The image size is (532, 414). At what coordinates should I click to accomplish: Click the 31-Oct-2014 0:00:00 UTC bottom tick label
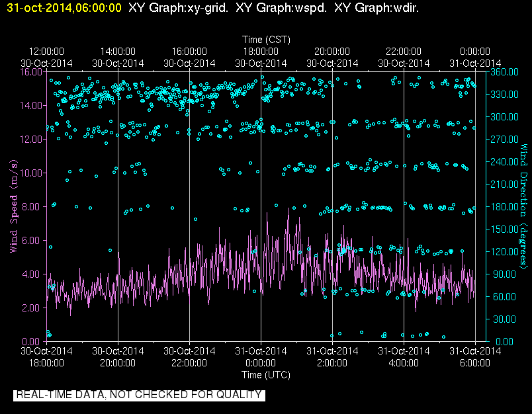261,357
